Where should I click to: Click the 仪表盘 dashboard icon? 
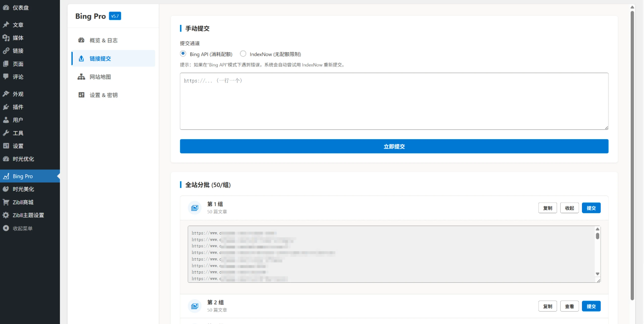(x=6, y=8)
